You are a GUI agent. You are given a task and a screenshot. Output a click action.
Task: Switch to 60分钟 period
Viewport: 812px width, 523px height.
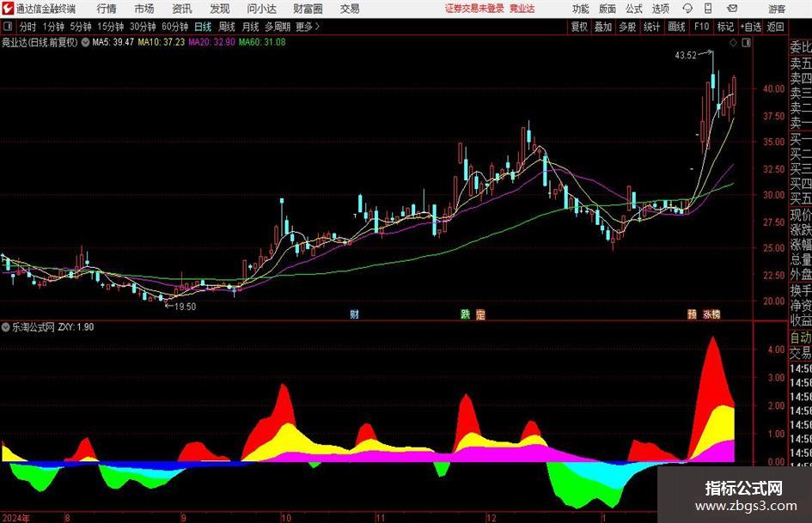pos(175,27)
